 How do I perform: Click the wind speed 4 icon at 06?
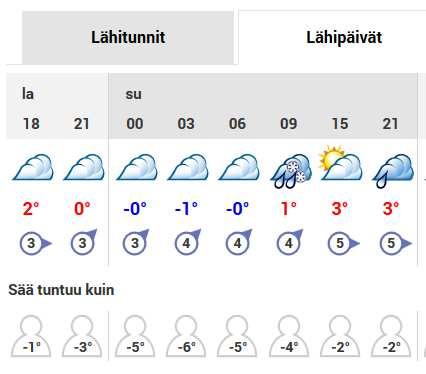point(239,242)
